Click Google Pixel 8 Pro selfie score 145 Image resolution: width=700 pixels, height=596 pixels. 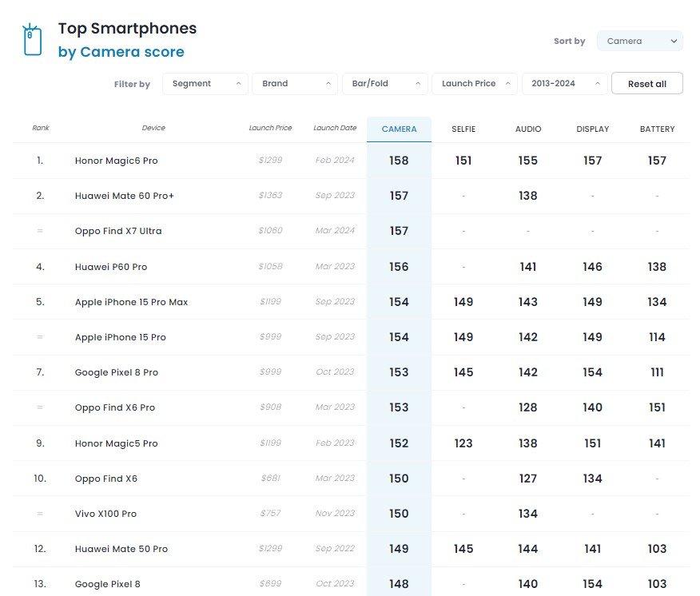coord(463,372)
